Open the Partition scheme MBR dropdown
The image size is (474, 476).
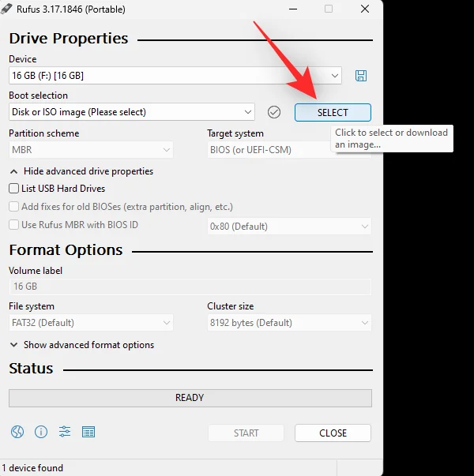click(x=91, y=150)
